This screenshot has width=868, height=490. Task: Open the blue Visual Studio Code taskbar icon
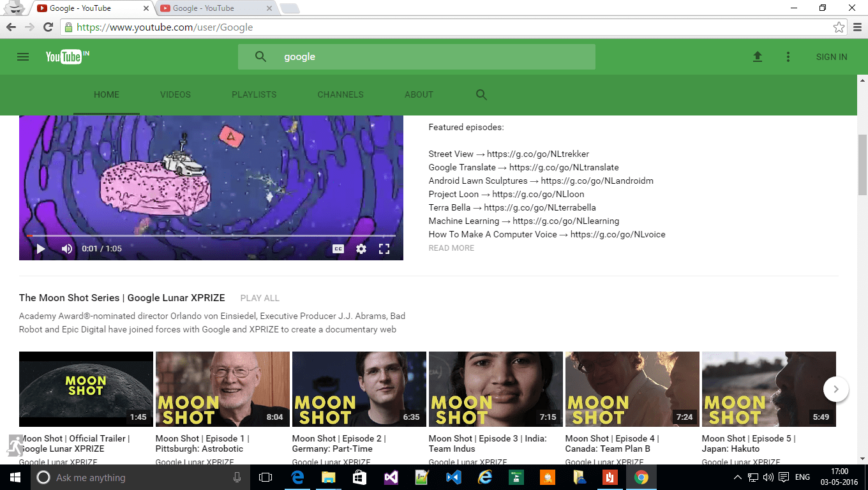point(454,477)
